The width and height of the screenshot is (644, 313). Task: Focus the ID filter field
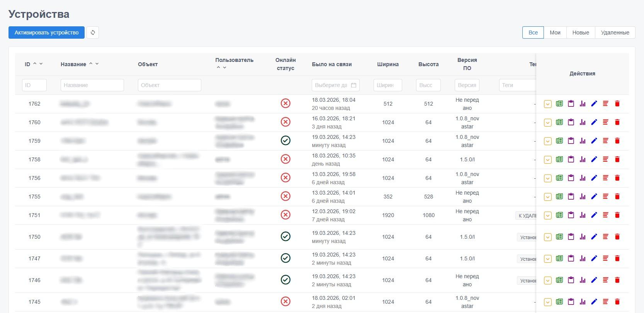tap(34, 85)
